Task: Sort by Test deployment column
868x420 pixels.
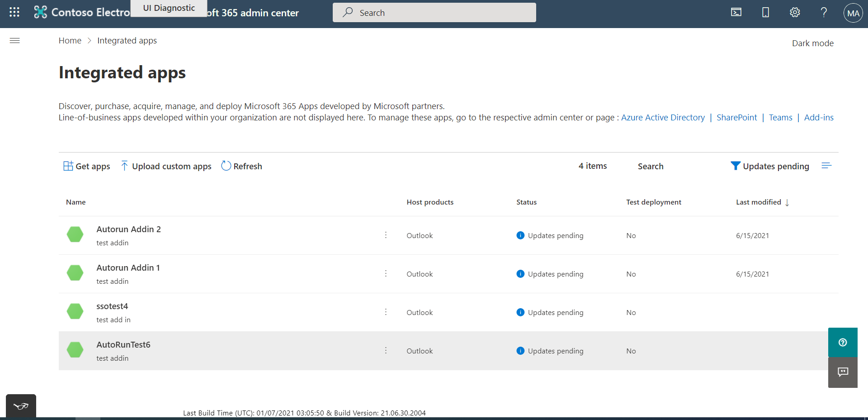Action: [653, 202]
